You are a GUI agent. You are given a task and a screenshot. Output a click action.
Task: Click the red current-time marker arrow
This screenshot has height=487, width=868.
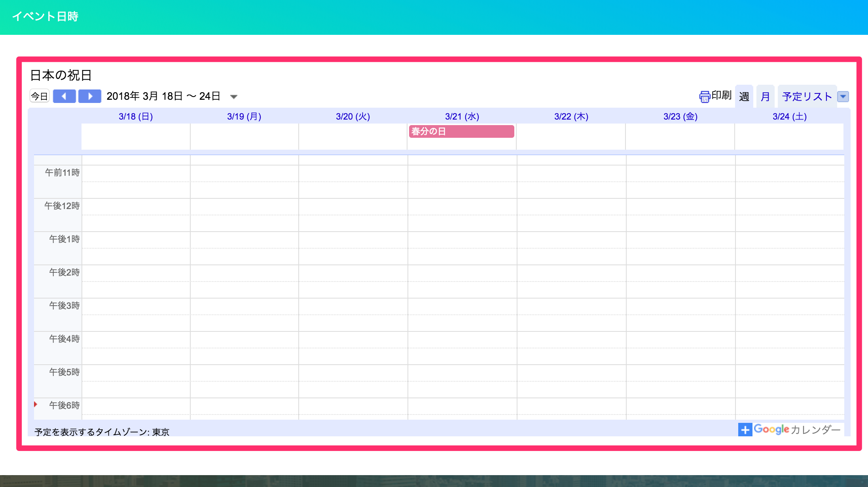(x=36, y=404)
